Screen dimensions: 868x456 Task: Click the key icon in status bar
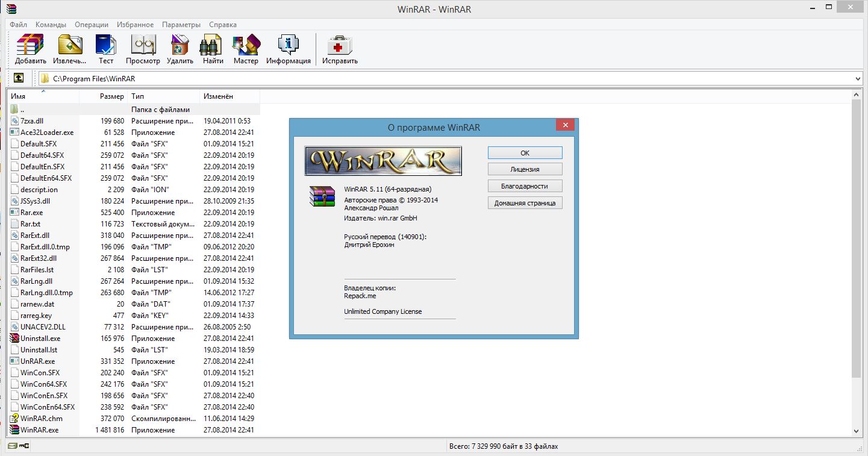click(x=25, y=446)
